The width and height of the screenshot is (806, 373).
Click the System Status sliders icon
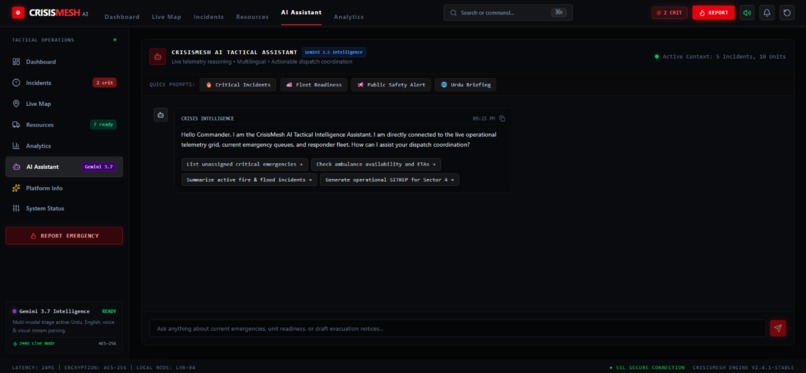pyautogui.click(x=16, y=209)
